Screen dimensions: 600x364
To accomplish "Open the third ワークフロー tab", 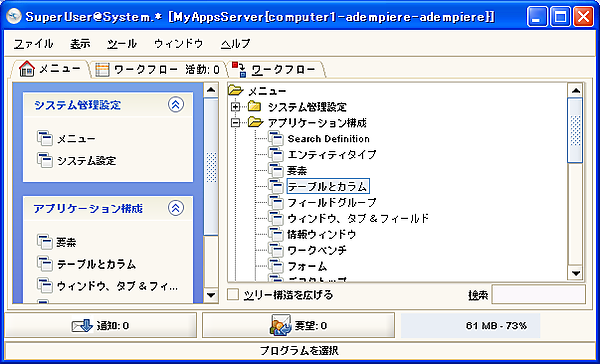I will coord(276,70).
